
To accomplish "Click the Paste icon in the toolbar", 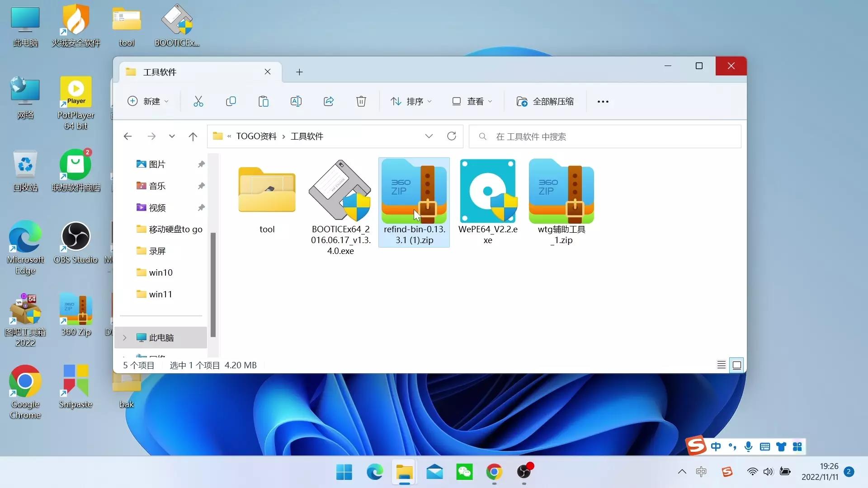I will [264, 101].
